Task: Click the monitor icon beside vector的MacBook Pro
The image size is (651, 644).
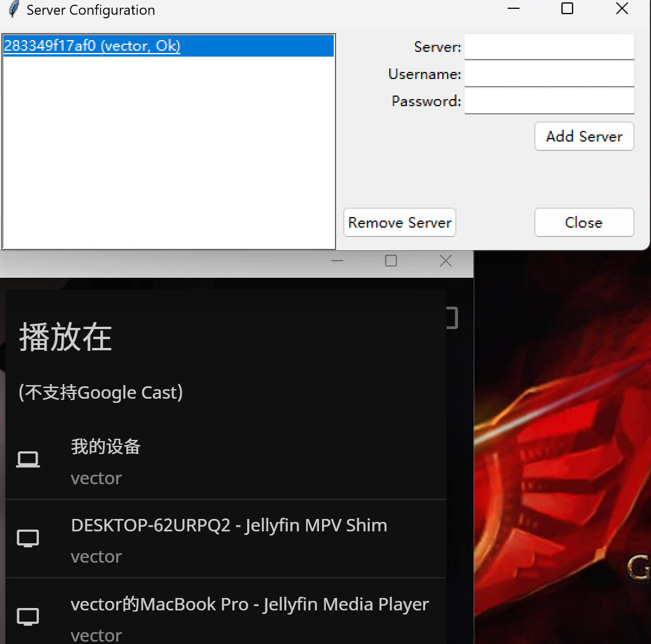Action: [x=27, y=616]
